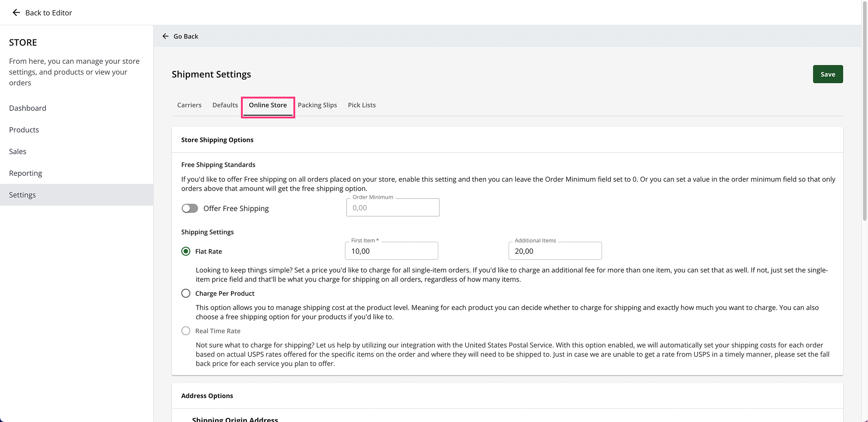Viewport: 868px width, 422px height.
Task: Click the Order Minimum input field
Action: click(x=393, y=208)
